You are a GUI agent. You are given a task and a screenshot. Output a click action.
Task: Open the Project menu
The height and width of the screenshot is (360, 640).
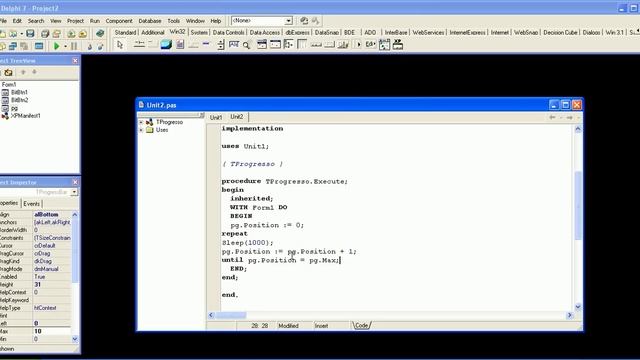(x=76, y=20)
